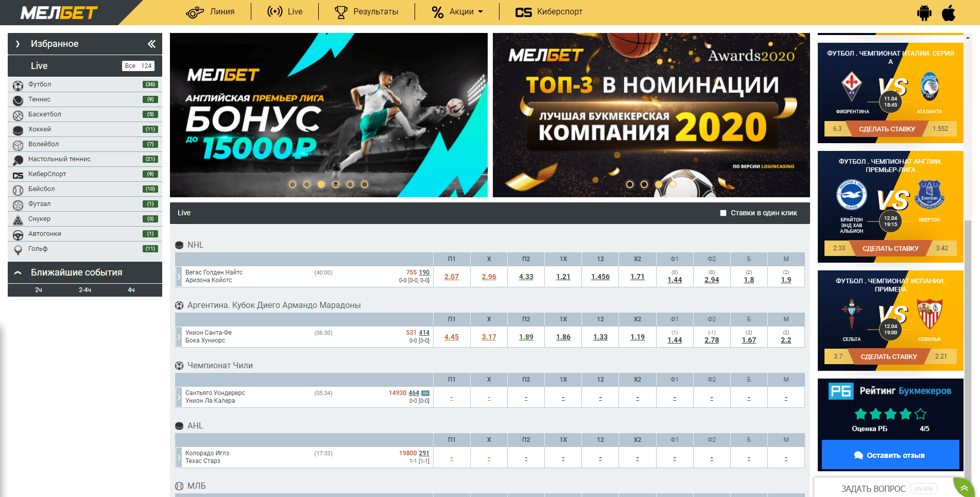Expand the Vegas Golden Knights match row
Screen dimensions: 980x497
(x=179, y=277)
